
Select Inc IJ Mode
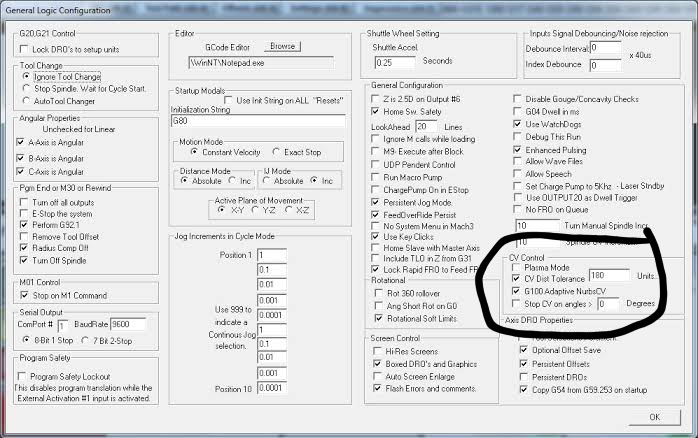[x=314, y=180]
